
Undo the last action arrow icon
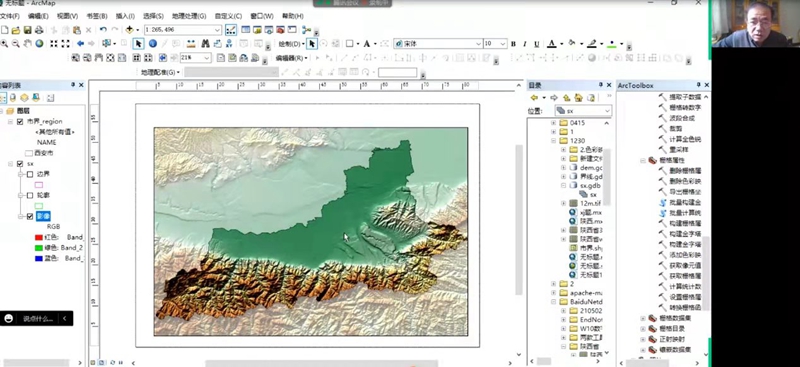click(104, 30)
